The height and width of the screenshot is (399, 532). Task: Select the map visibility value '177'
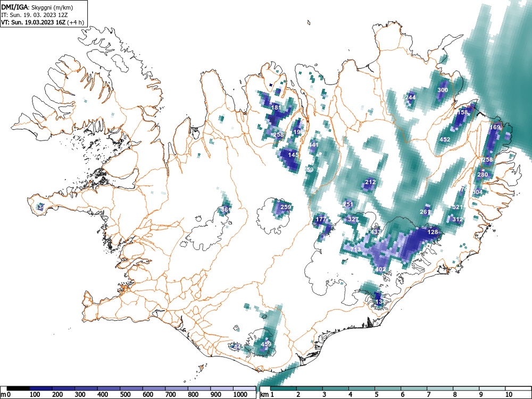pyautogui.click(x=321, y=220)
